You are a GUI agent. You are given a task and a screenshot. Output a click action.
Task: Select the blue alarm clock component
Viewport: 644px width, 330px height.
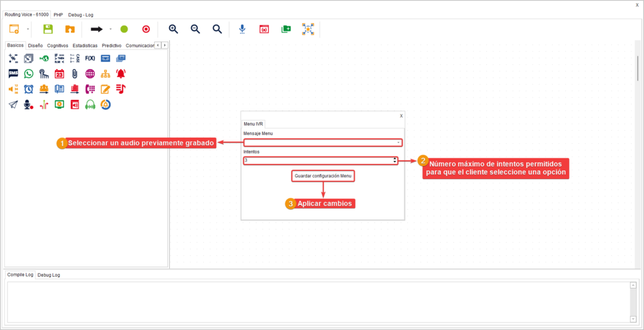click(28, 89)
